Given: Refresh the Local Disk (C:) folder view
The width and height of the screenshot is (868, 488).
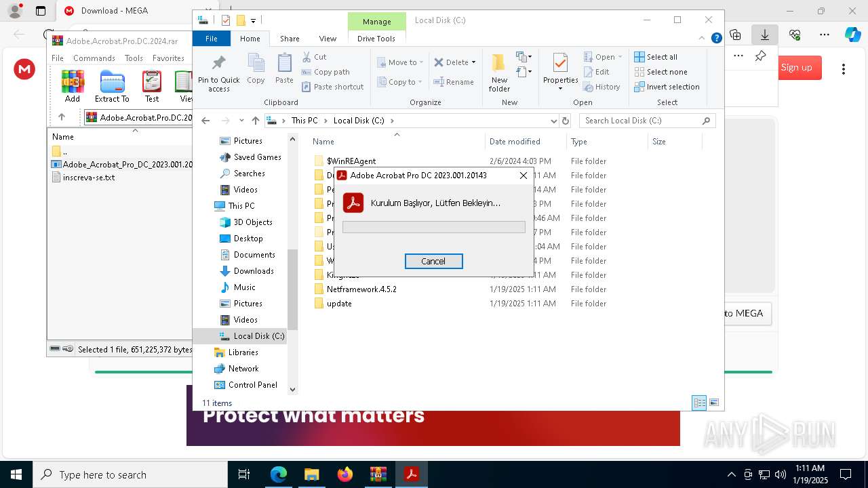Looking at the screenshot, I should [566, 121].
